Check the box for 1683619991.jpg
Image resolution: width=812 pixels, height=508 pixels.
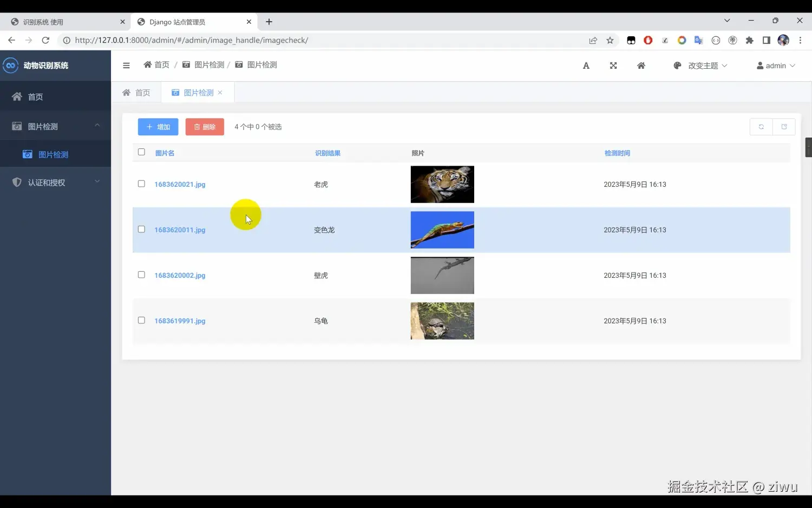pyautogui.click(x=141, y=320)
